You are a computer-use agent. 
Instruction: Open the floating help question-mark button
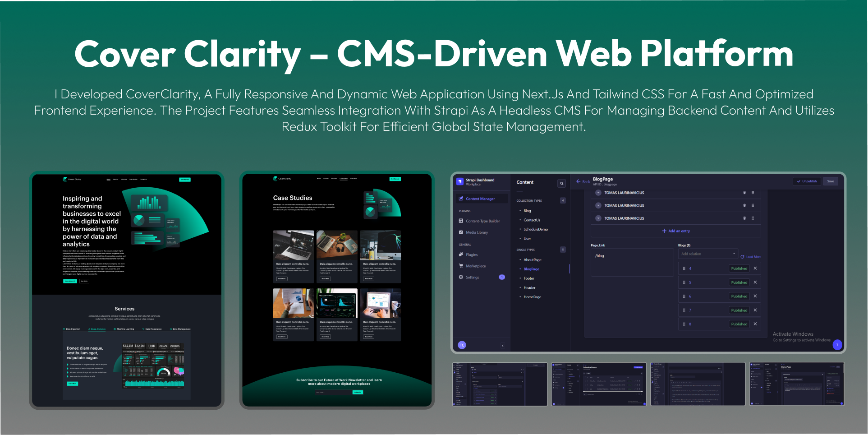pyautogui.click(x=838, y=345)
